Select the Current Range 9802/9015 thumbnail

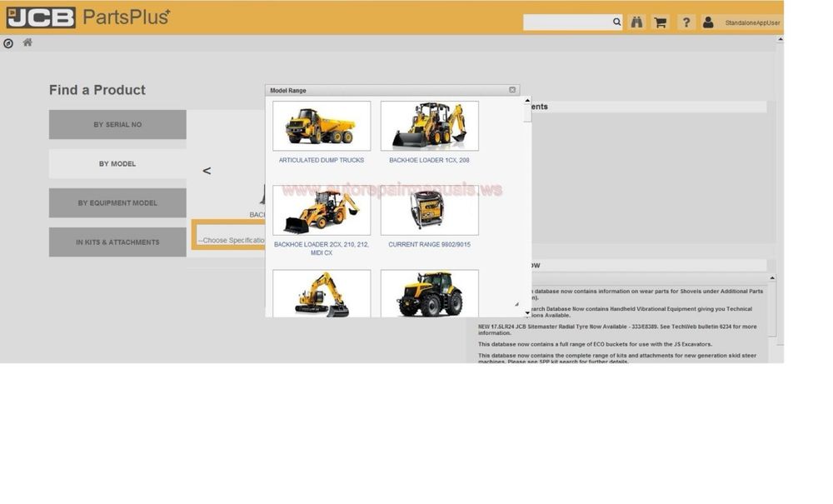point(429,210)
